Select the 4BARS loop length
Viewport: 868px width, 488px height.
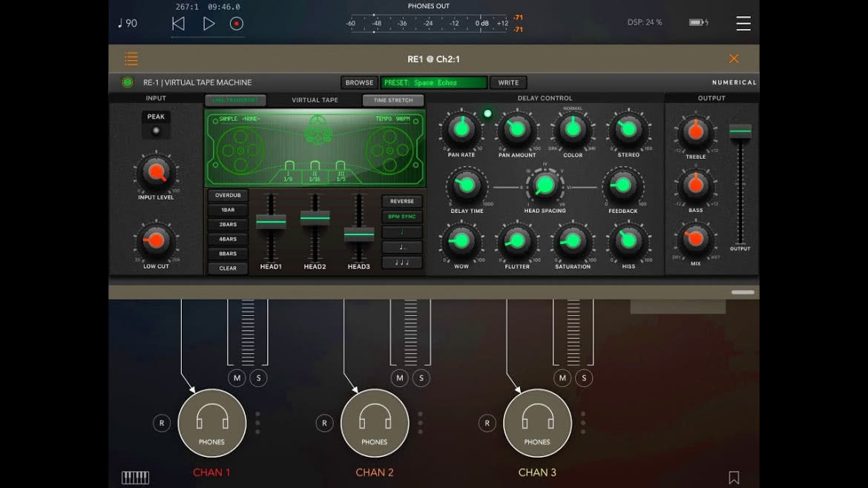[x=228, y=239]
